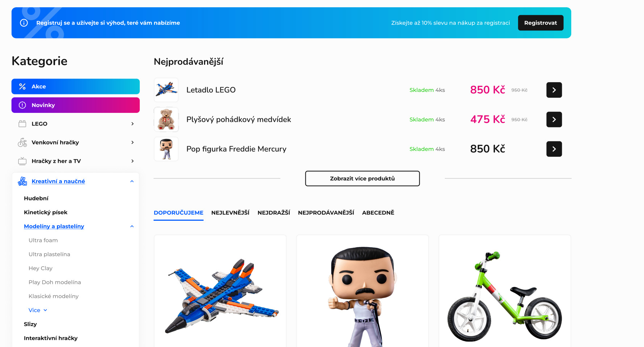Screen dimensions: 644x347
Task: Click the info icon in the registration banner
Action: pos(24,23)
